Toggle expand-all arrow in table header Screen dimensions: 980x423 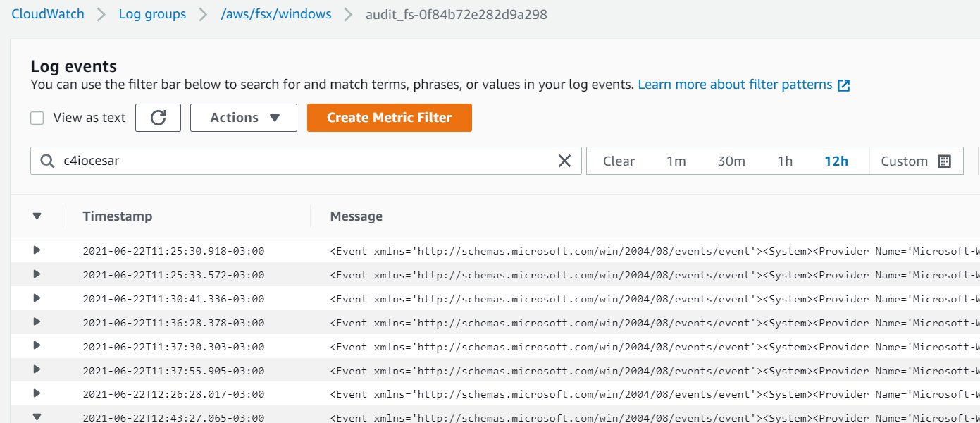[37, 216]
